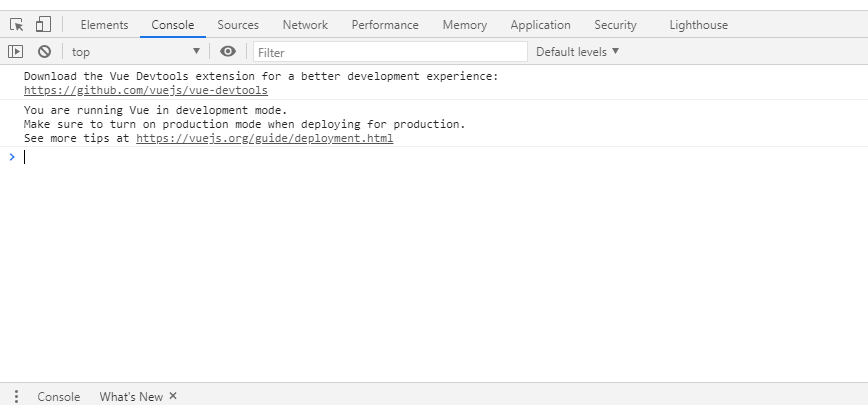Screen dimensions: 868x405
Task: Go to the Performance tab
Action: click(385, 25)
